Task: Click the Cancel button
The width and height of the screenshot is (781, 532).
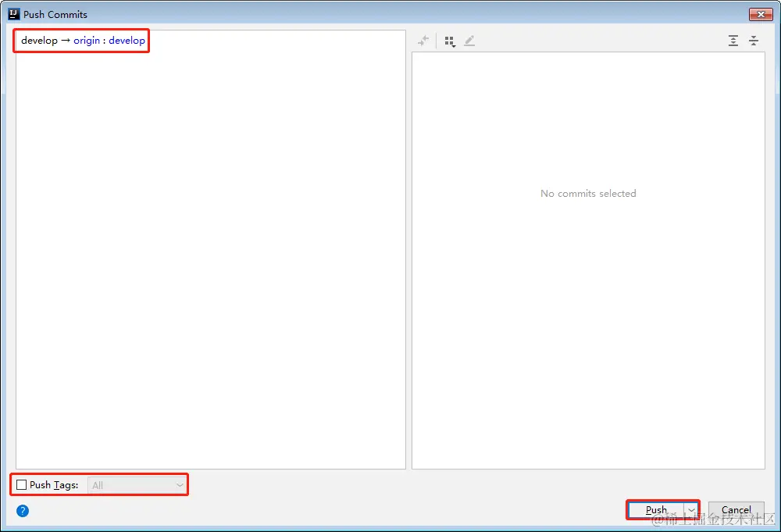Action: [736, 510]
